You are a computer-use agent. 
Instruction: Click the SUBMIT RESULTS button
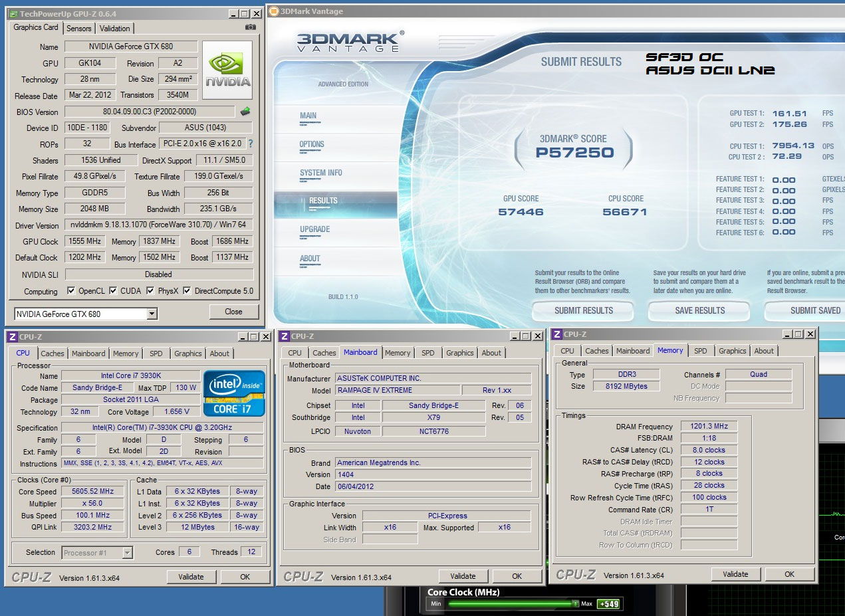583,310
